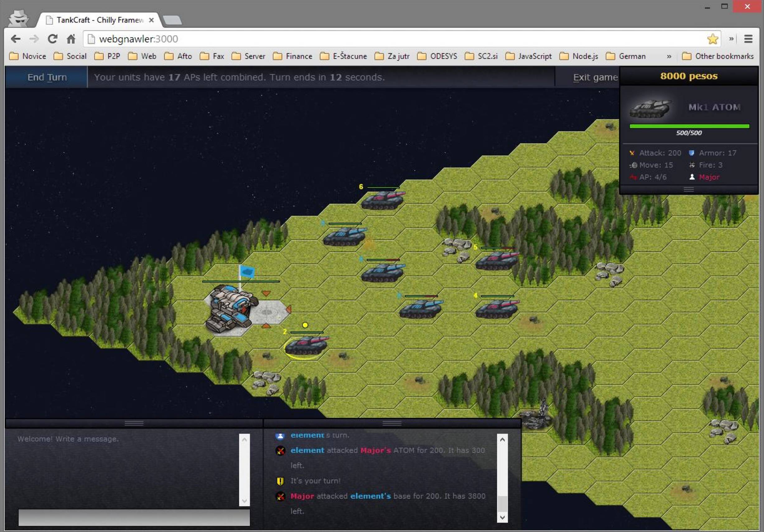Click the chat panel grip handle

click(x=134, y=423)
